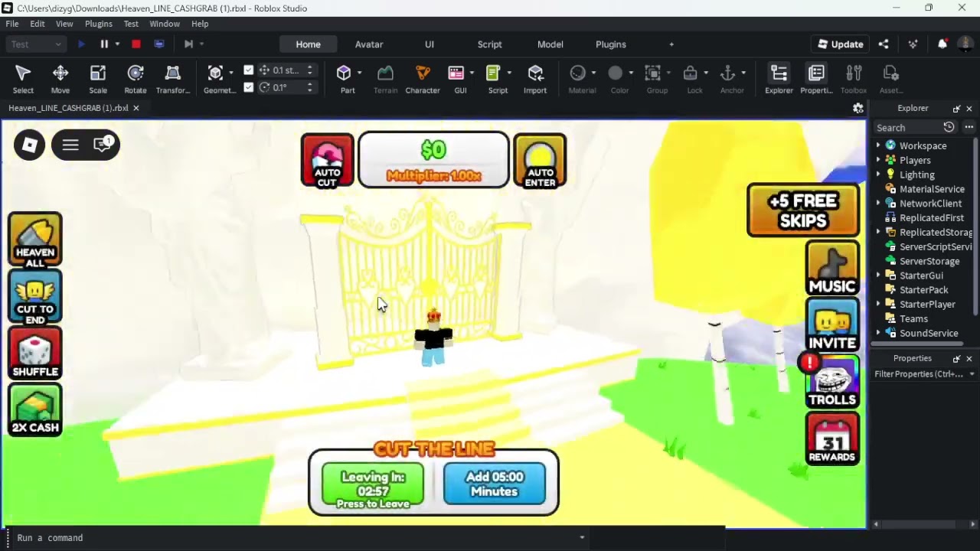Viewport: 980px width, 551px height.
Task: Click the share icon next to Update
Action: [884, 44]
